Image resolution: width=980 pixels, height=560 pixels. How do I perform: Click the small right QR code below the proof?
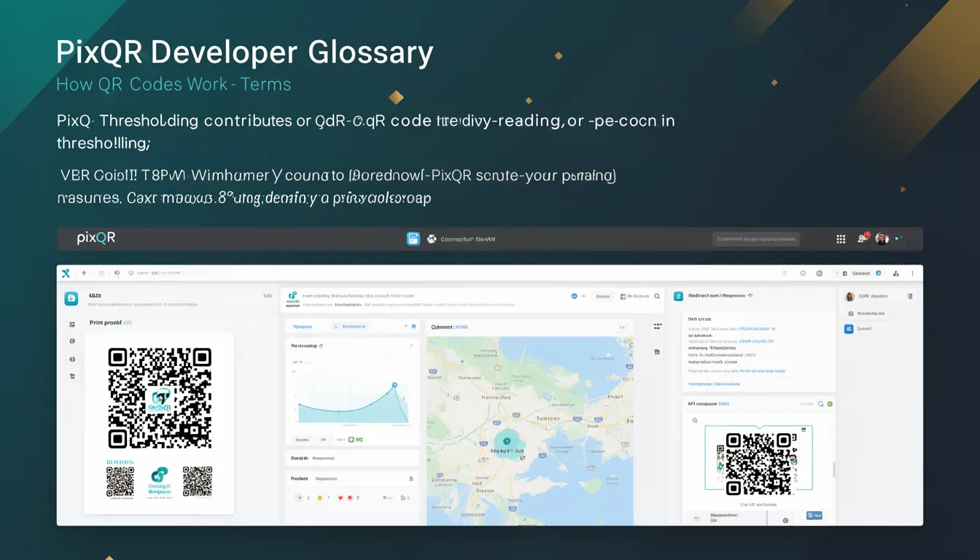[198, 482]
